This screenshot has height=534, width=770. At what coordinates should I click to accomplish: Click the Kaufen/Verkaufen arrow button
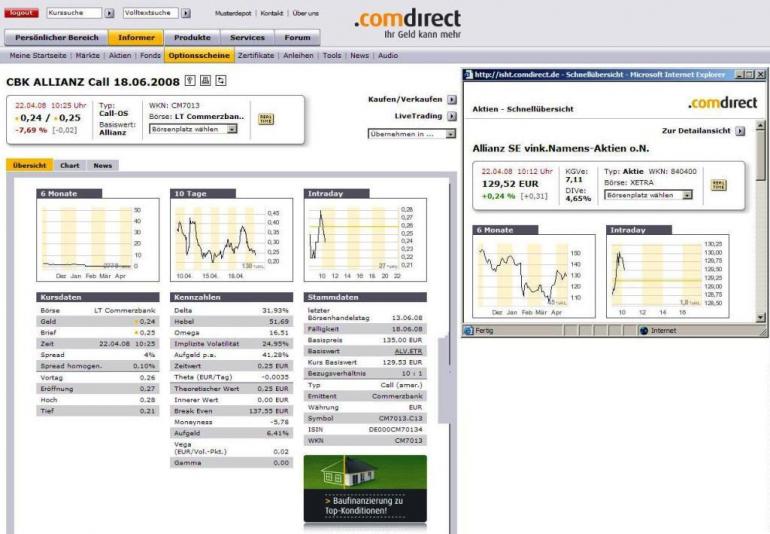tap(452, 100)
